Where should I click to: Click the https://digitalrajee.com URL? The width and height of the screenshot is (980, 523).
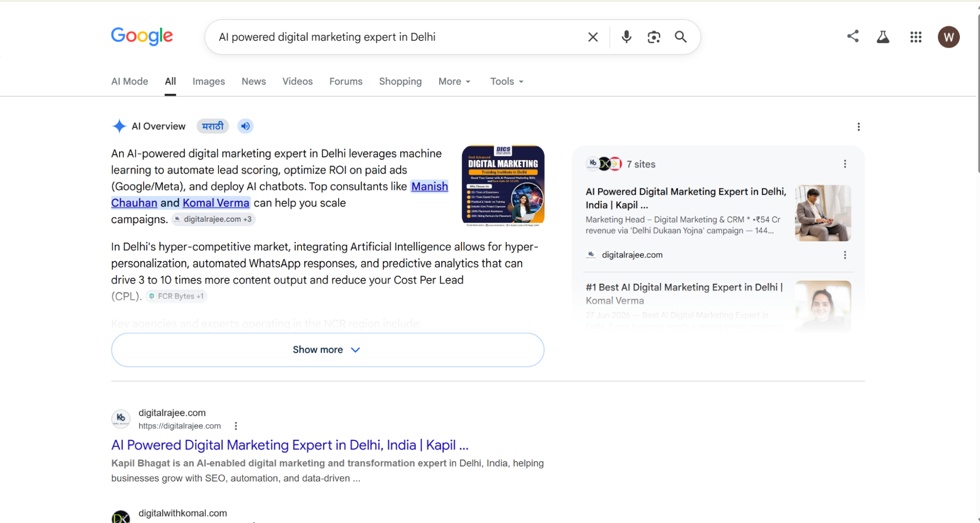pyautogui.click(x=179, y=426)
